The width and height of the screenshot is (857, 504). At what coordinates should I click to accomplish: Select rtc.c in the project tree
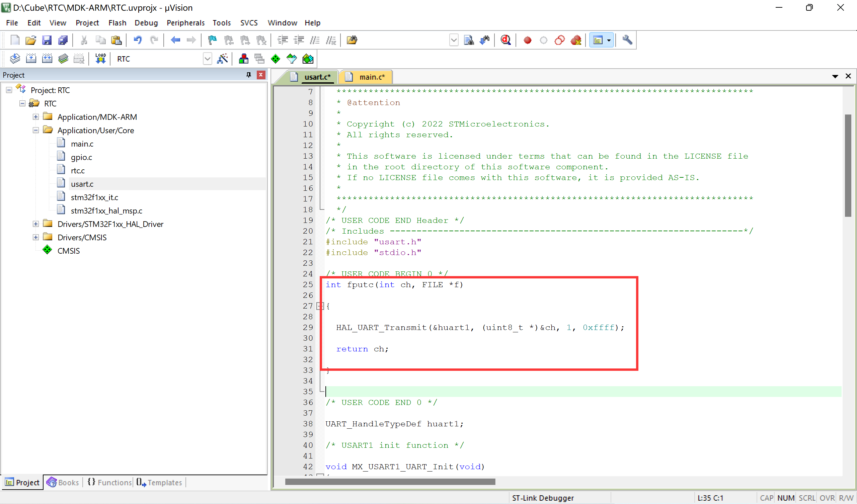click(x=78, y=171)
